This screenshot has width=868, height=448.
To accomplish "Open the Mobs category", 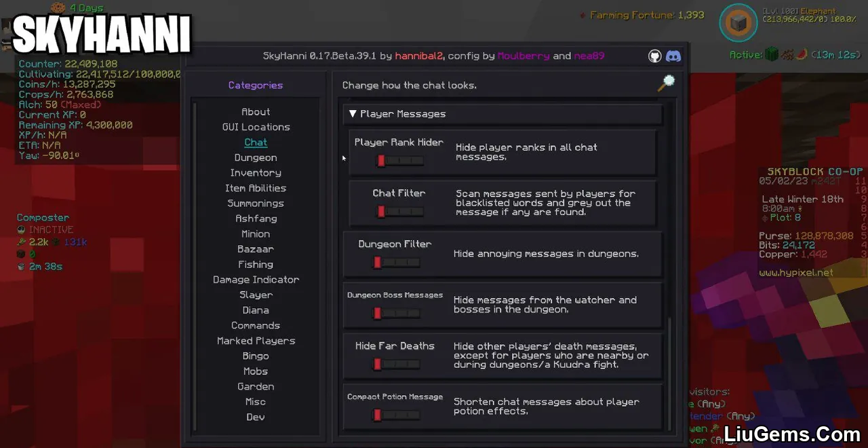I will point(256,371).
